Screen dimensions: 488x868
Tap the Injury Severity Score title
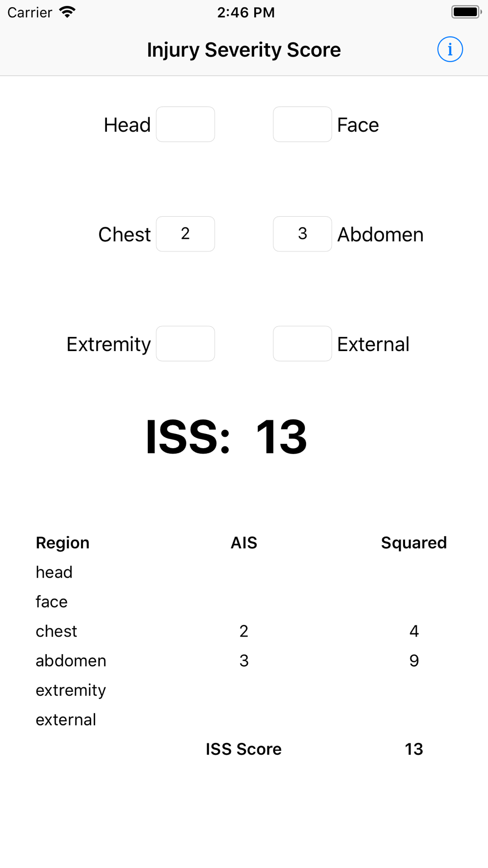pyautogui.click(x=244, y=50)
